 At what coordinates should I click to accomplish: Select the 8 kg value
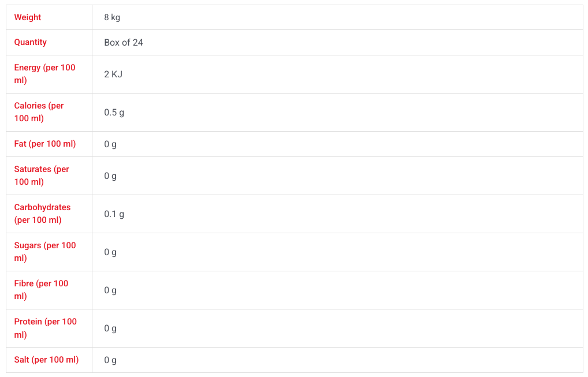tap(112, 17)
